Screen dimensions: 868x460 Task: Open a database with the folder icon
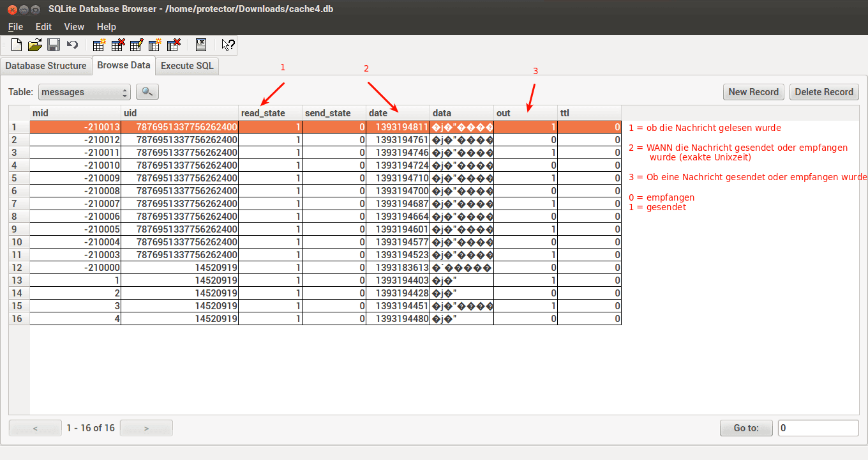tap(35, 45)
